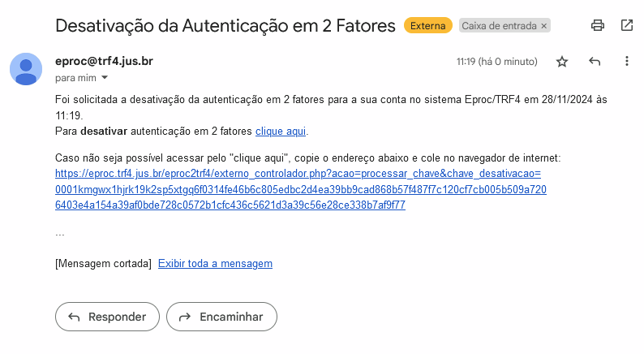644x354 pixels.
Task: Open the 'clique aqui' link
Action: (281, 131)
